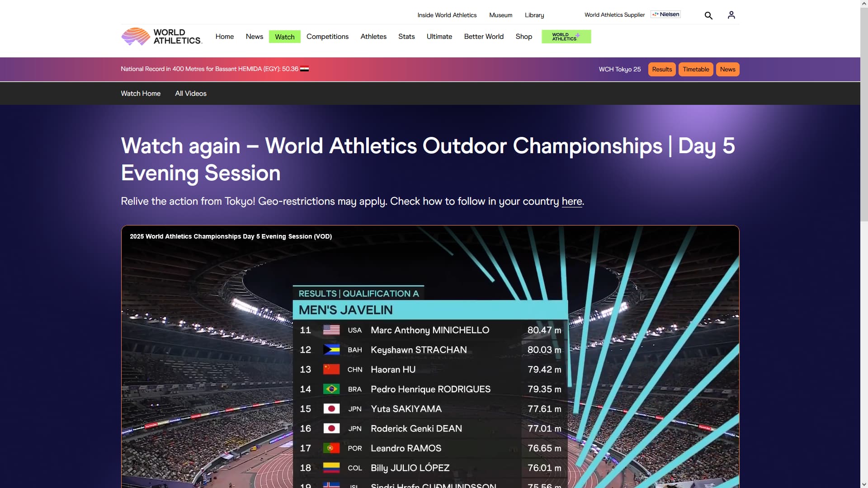Screen dimensions: 868x488
Task: Click the orange News button for Tokyo 25
Action: coord(727,69)
